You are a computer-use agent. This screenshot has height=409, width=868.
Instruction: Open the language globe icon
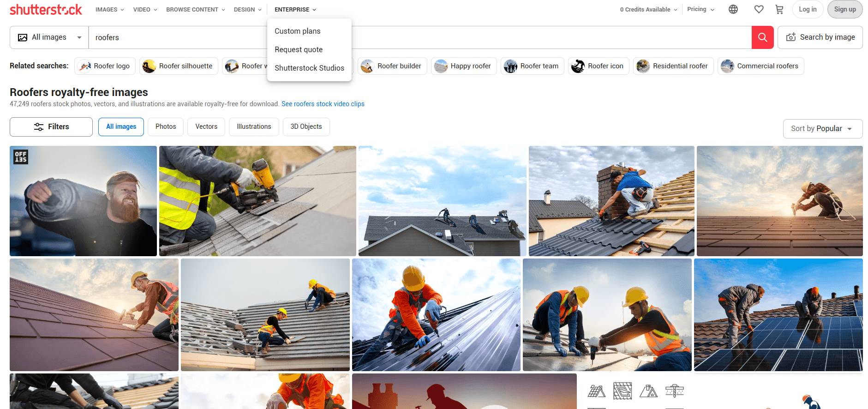[x=733, y=9]
